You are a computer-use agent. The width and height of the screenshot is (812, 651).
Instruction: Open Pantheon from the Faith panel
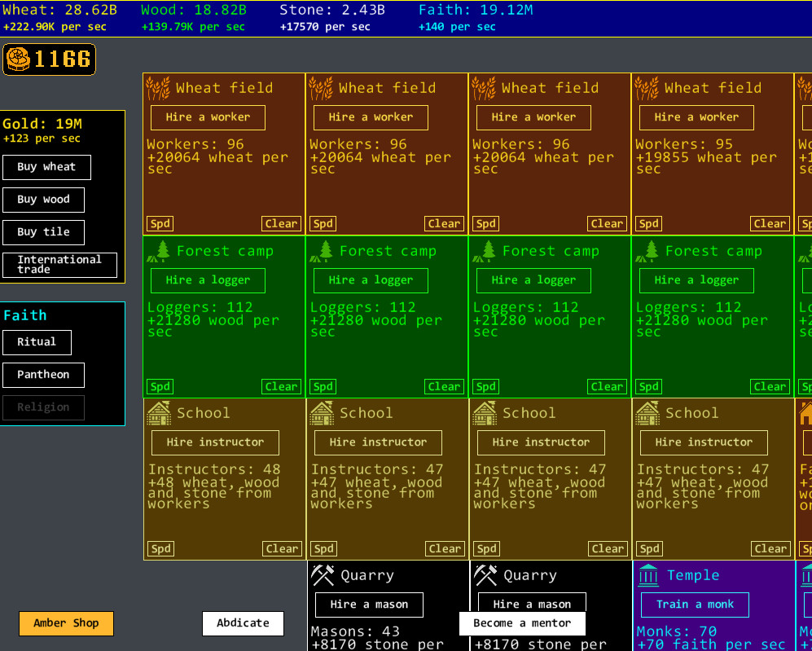[43, 375]
